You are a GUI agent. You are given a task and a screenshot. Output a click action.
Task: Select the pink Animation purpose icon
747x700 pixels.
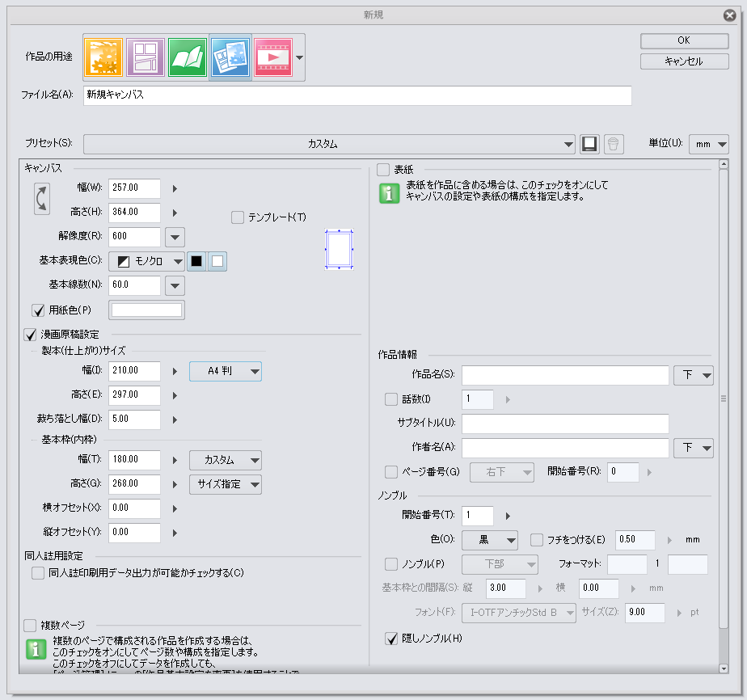(273, 57)
